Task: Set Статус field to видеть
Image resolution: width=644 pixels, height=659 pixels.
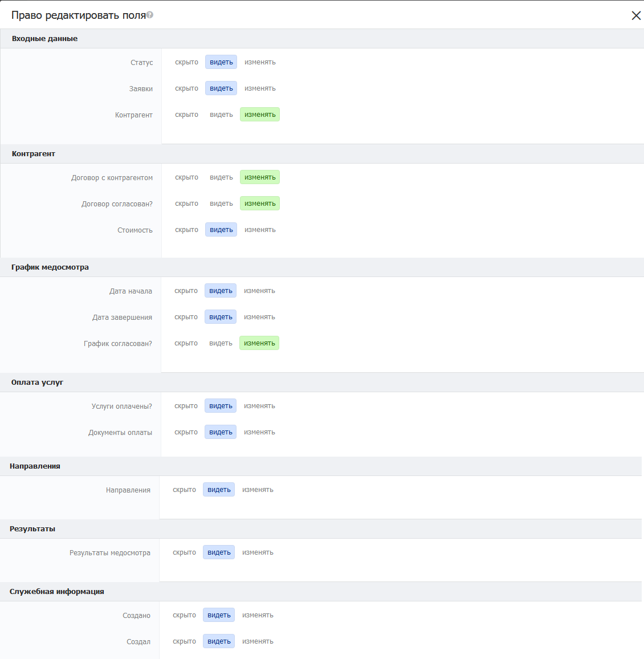Action: (221, 62)
